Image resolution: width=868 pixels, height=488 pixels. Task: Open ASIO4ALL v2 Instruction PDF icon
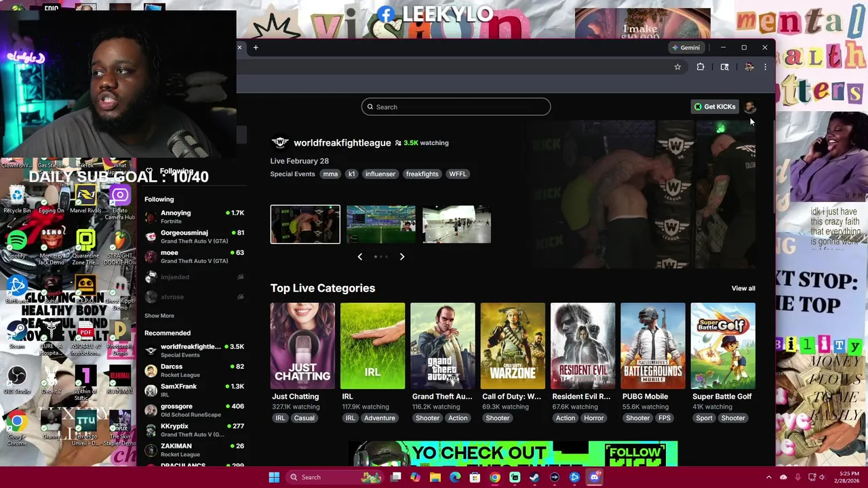coord(85,338)
